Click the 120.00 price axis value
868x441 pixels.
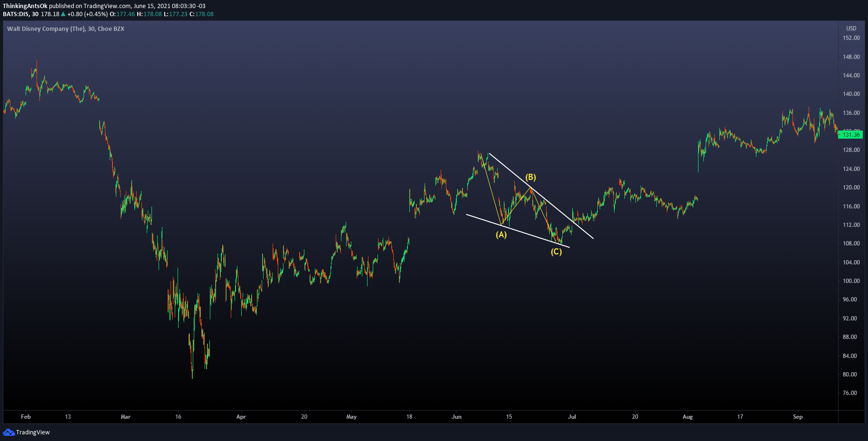click(x=851, y=188)
